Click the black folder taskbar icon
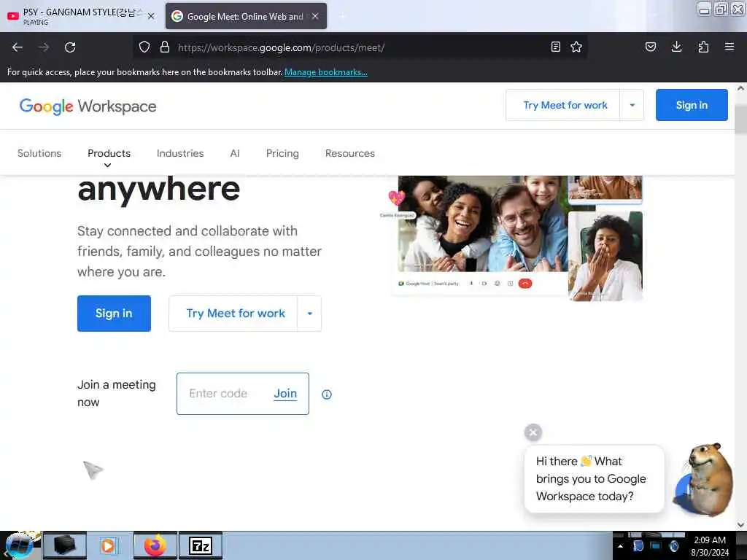Viewport: 747px width, 560px height. pyautogui.click(x=65, y=545)
